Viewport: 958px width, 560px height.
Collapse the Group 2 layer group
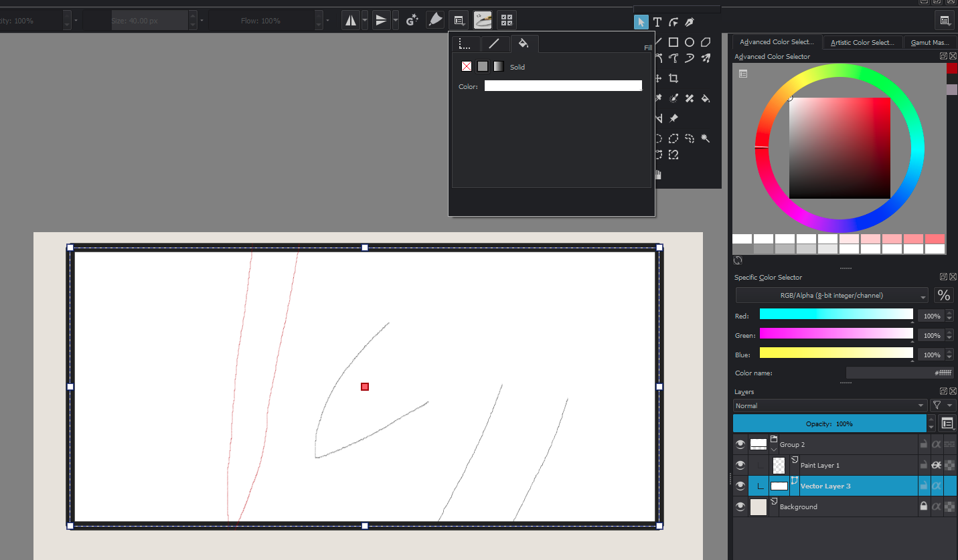coord(774,449)
